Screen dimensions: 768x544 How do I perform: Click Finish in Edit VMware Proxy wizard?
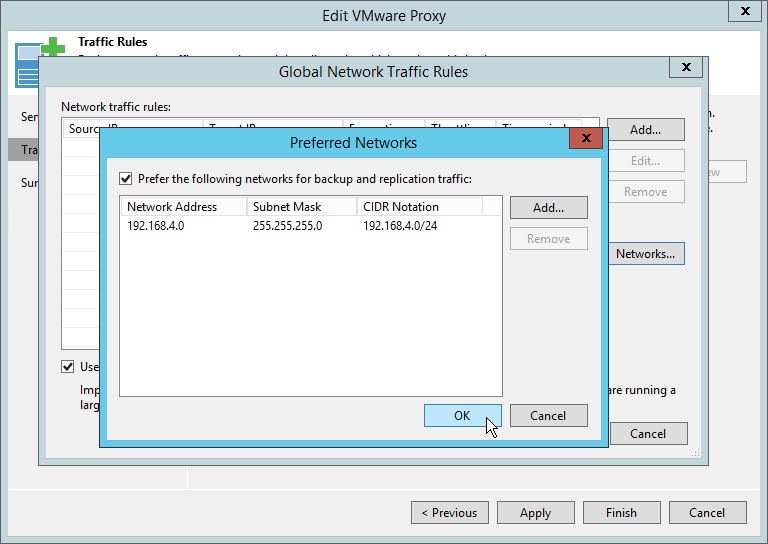click(621, 513)
